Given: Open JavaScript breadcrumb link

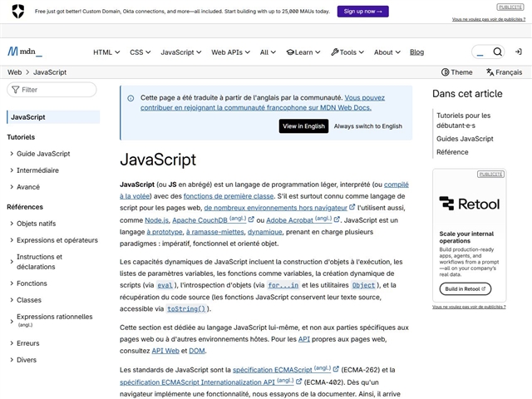Looking at the screenshot, I should click(50, 72).
